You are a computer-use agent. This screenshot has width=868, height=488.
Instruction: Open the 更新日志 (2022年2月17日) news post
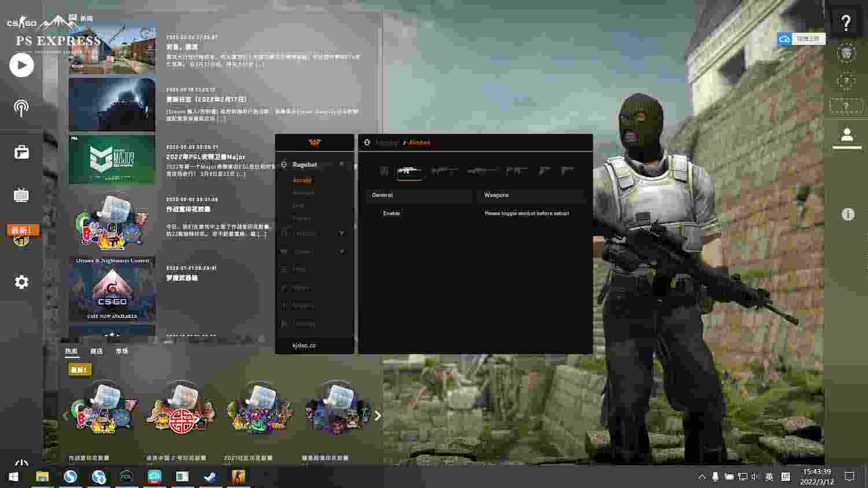207,99
